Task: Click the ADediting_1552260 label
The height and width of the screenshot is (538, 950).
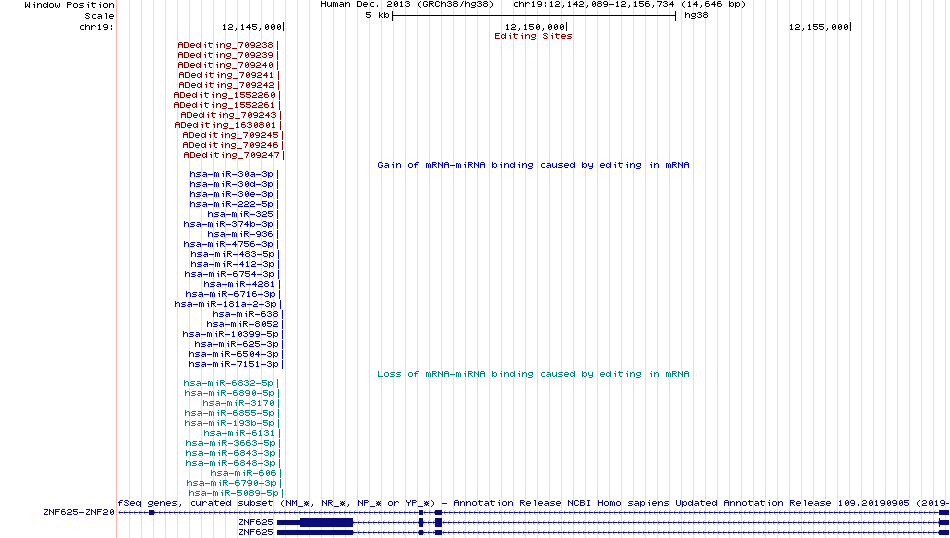Action: point(224,95)
